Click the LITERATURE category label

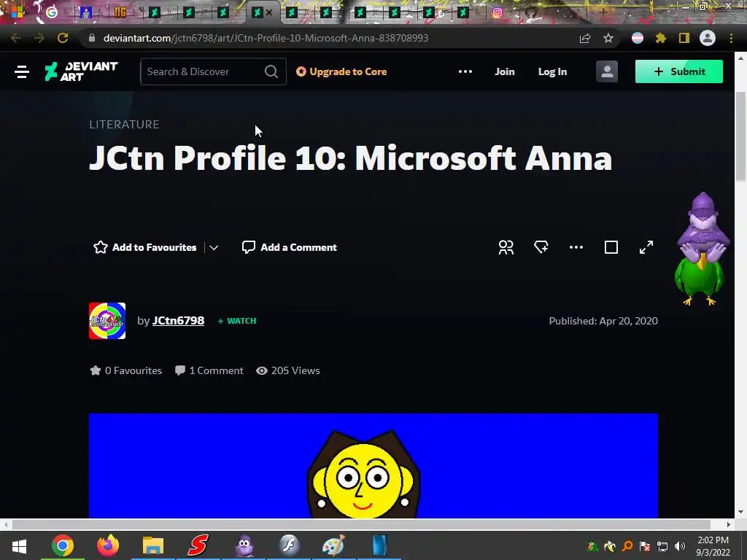pos(124,124)
